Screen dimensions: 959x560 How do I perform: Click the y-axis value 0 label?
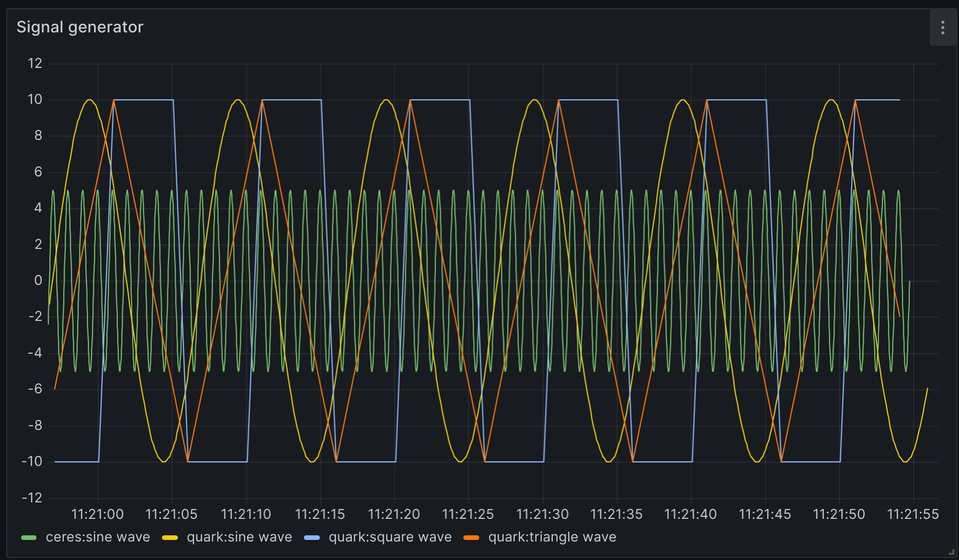(38, 281)
